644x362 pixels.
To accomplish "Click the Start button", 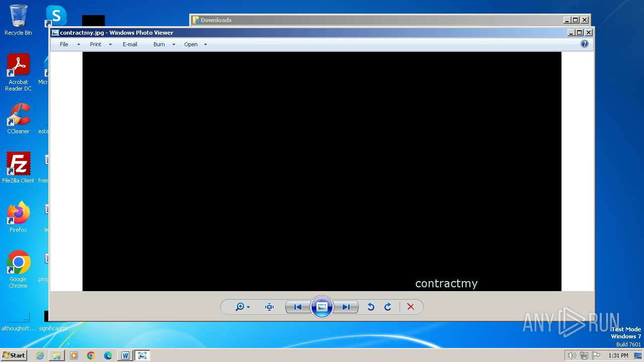I will click(14, 355).
